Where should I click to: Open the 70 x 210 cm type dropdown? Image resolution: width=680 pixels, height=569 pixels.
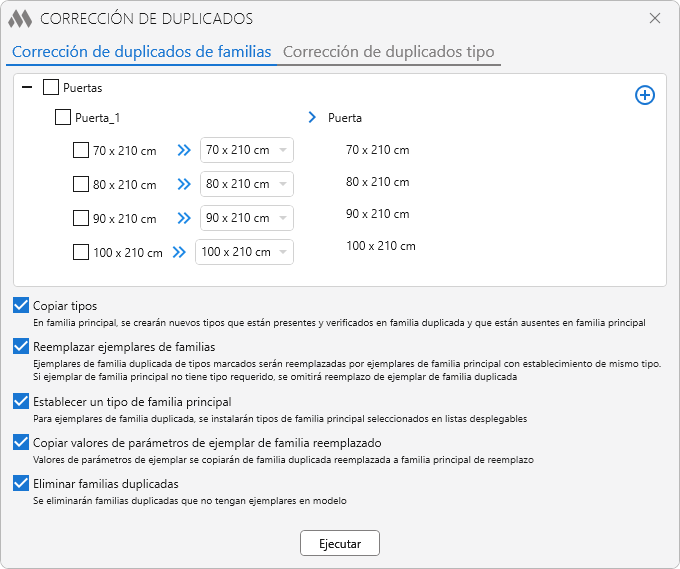[246, 151]
